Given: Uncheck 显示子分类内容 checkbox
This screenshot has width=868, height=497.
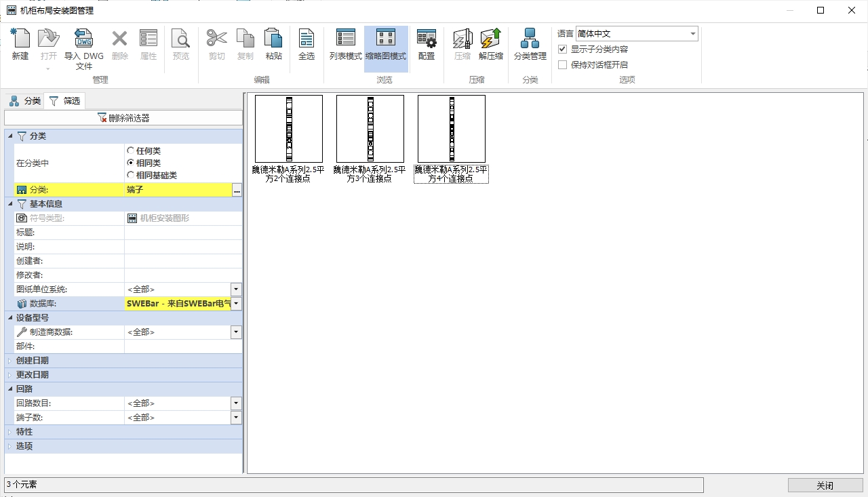Looking at the screenshot, I should pyautogui.click(x=562, y=49).
